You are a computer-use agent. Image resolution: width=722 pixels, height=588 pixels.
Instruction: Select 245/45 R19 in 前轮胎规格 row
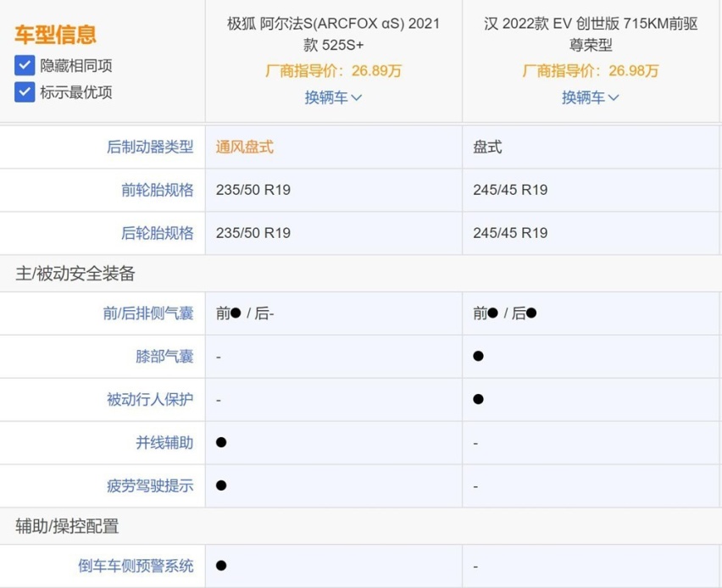pyautogui.click(x=510, y=190)
